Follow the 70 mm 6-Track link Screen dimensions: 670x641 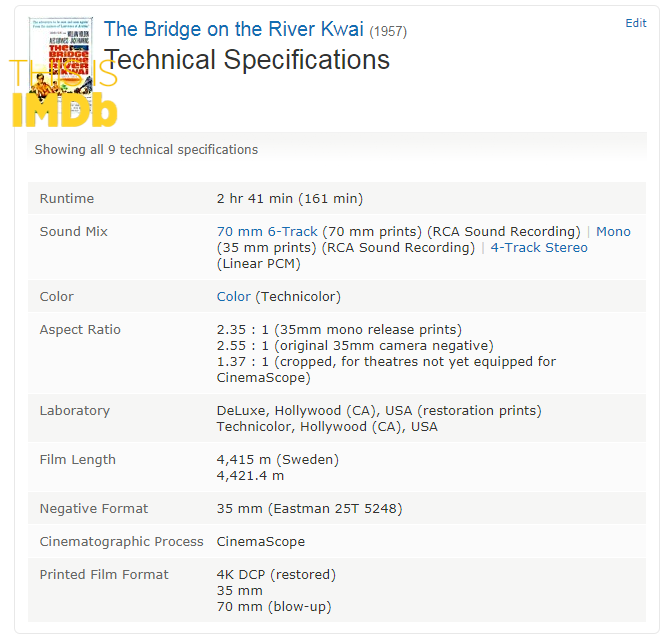tap(267, 231)
